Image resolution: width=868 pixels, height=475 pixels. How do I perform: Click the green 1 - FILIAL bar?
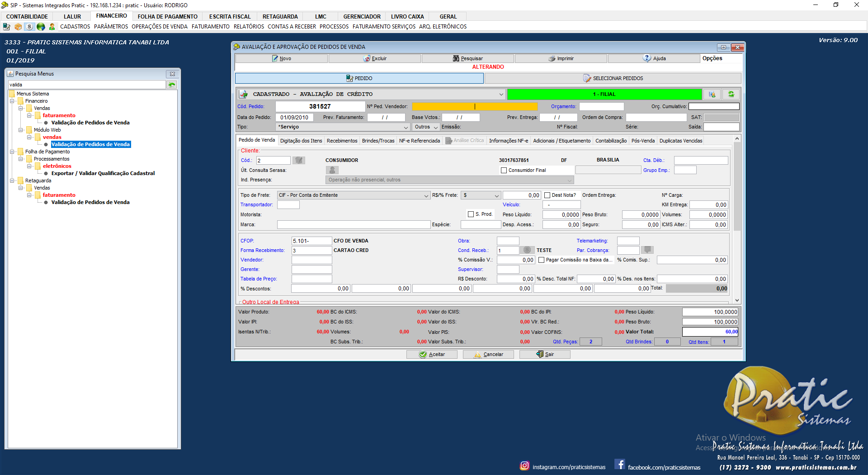coord(604,94)
